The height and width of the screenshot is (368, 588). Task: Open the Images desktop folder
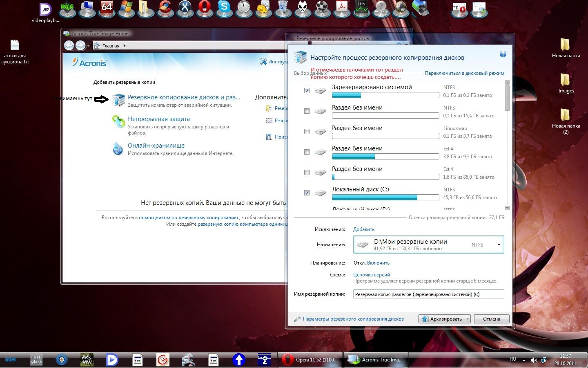566,83
